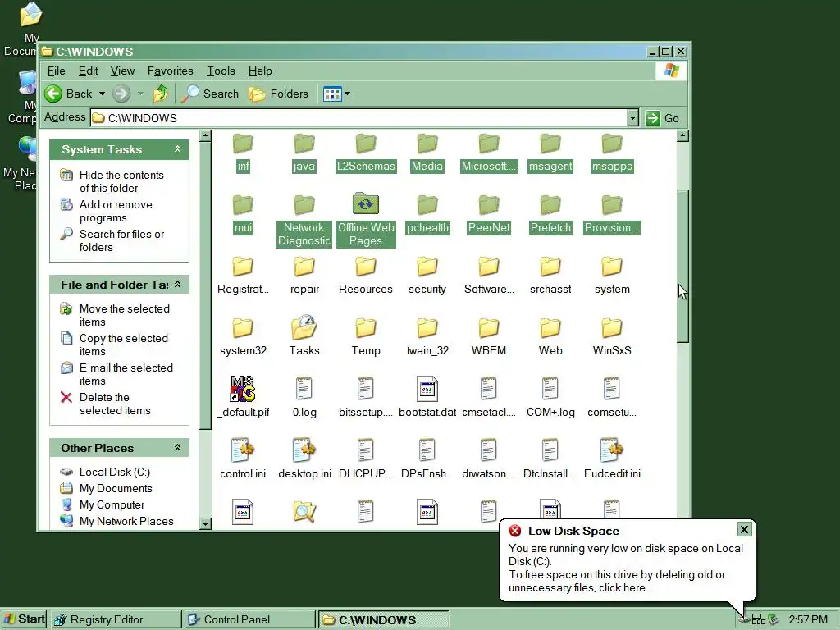Viewport: 840px width, 630px height.
Task: Select the system32 folder
Action: 243,336
